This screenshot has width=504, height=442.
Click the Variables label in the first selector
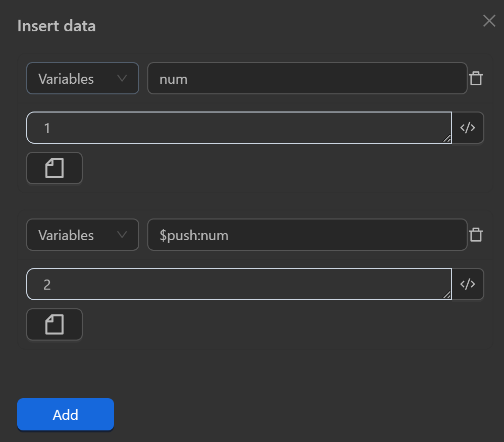66,78
